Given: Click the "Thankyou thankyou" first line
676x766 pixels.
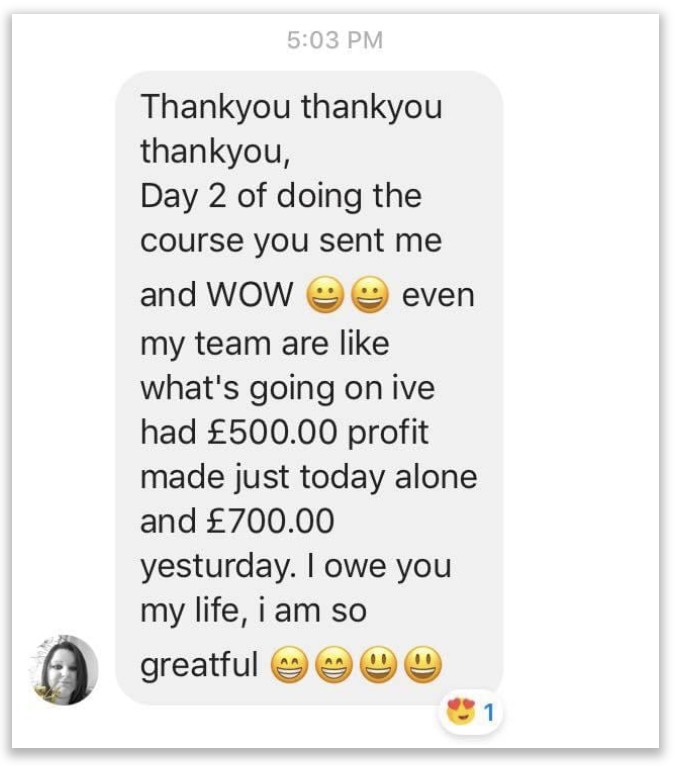Looking at the screenshot, I should coord(291,106).
